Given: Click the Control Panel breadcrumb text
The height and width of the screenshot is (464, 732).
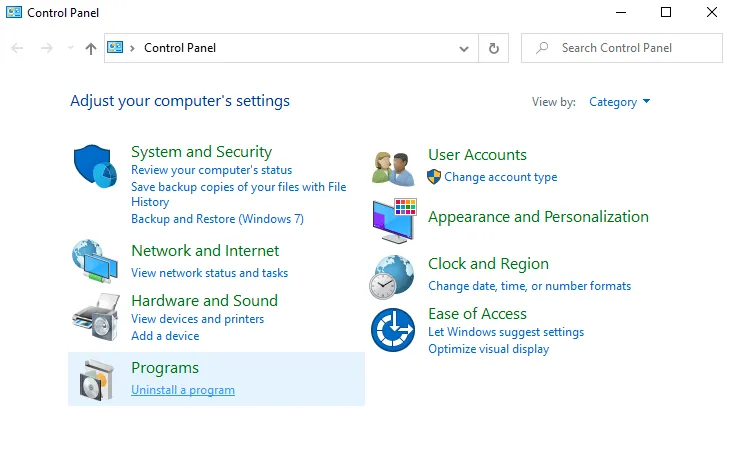Looking at the screenshot, I should click(180, 48).
